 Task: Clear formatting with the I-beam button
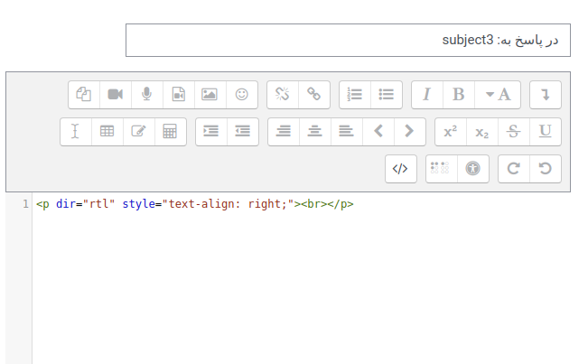pos(76,132)
